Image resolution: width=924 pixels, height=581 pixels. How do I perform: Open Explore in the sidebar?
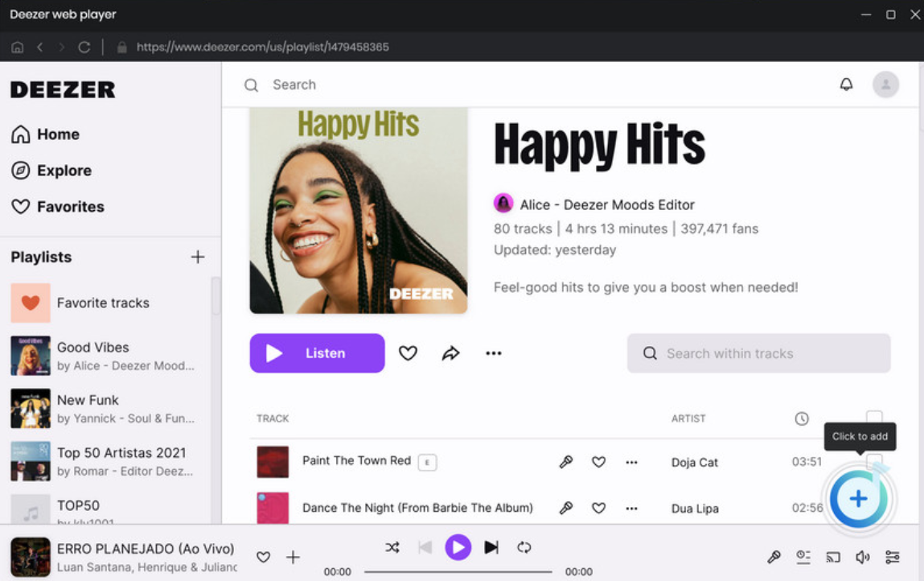click(x=51, y=171)
